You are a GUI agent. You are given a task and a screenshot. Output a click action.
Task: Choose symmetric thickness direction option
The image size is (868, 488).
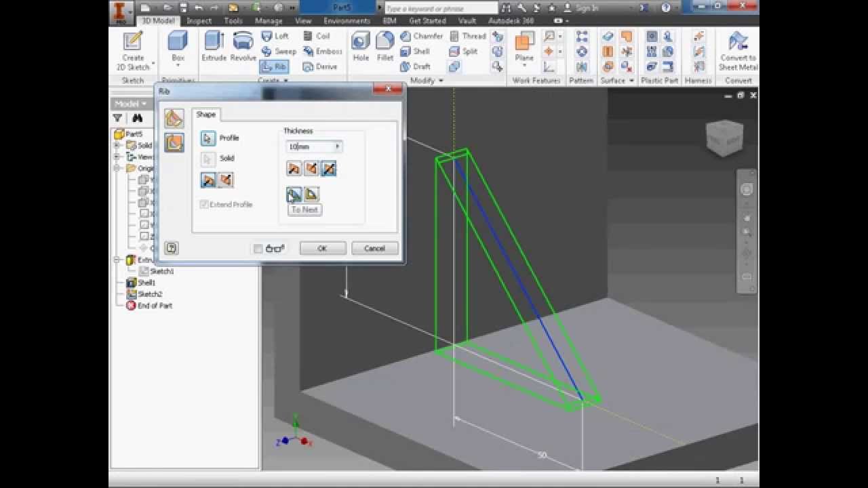click(329, 168)
